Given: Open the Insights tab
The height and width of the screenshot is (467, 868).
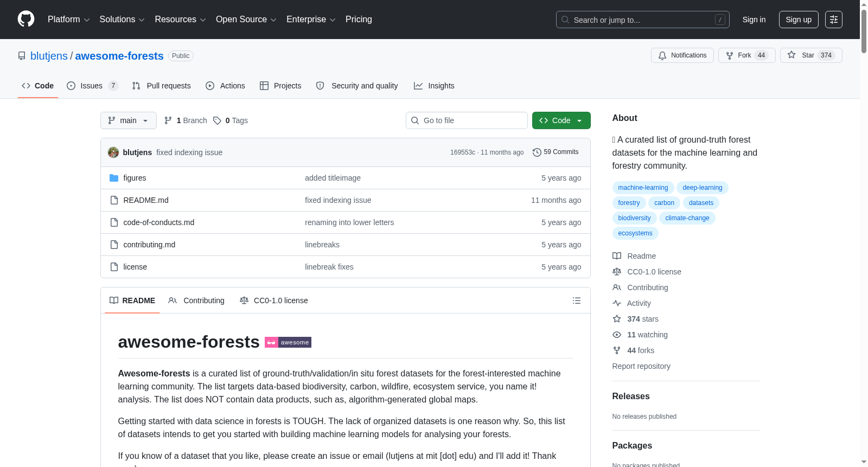Looking at the screenshot, I should click(434, 86).
